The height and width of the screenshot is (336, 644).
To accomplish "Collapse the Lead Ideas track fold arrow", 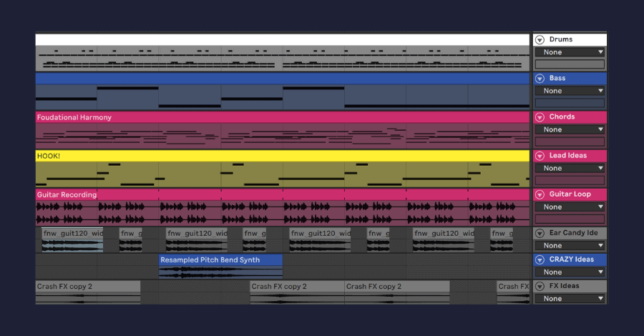I will click(540, 156).
